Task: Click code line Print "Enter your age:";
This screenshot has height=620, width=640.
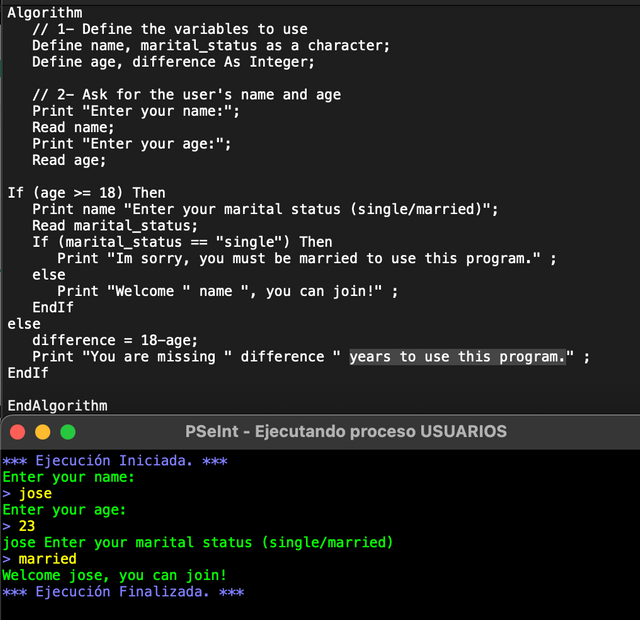Action: pos(132,144)
